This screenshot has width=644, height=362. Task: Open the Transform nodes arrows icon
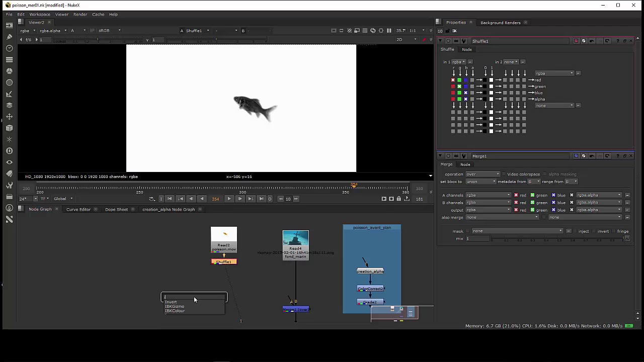pos(9,117)
